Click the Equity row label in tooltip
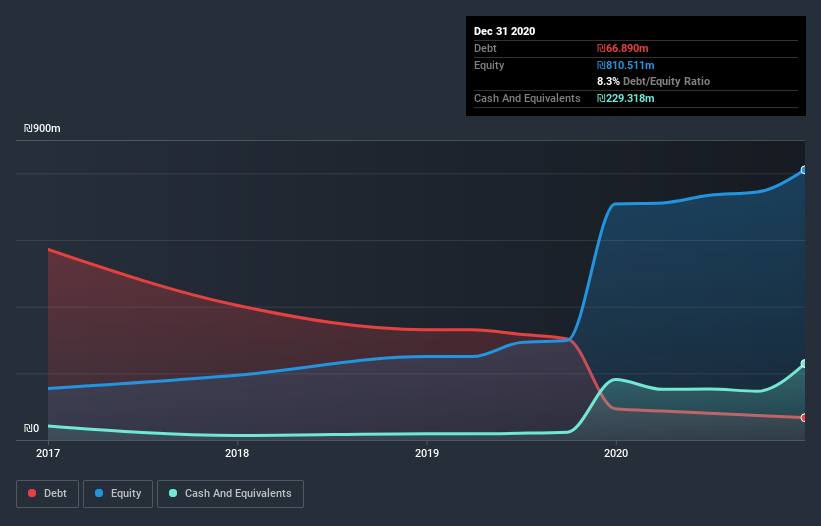Viewport: 821px width, 526px height. [489, 65]
